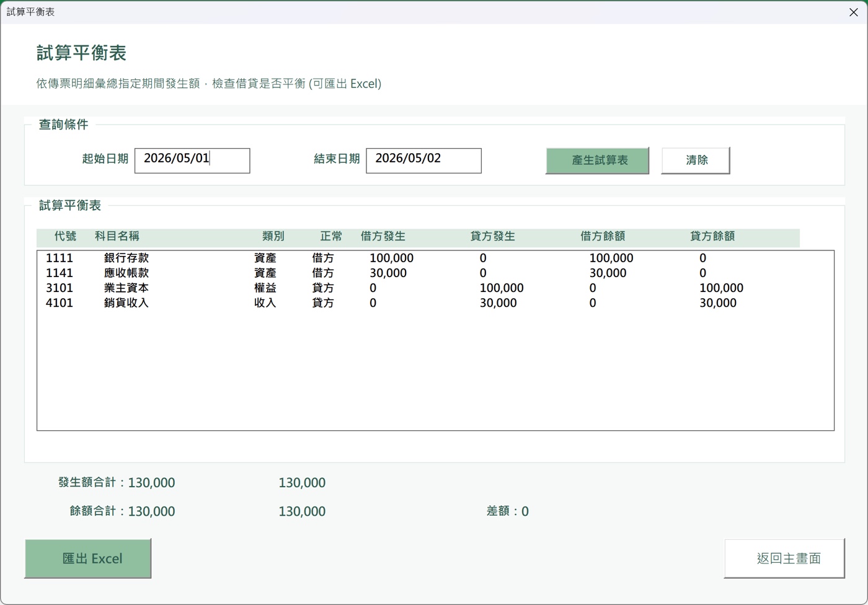868x605 pixels.
Task: Click the 起始日期 label
Action: [x=105, y=159]
